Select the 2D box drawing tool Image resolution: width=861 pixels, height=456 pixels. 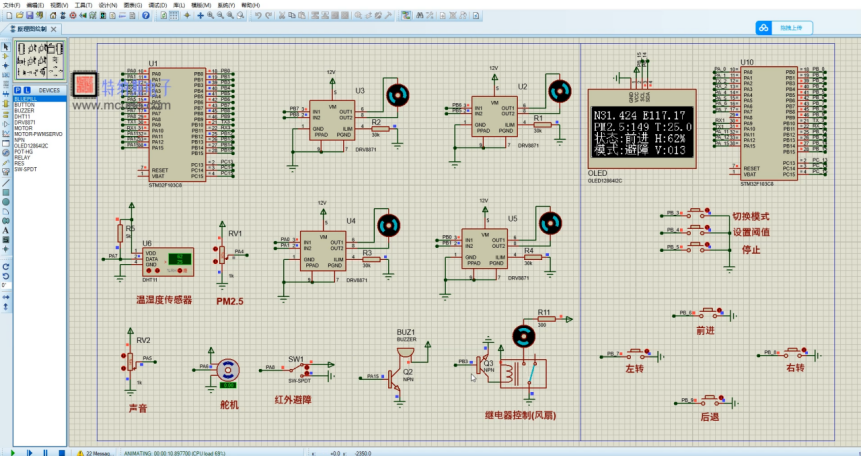pyautogui.click(x=6, y=192)
